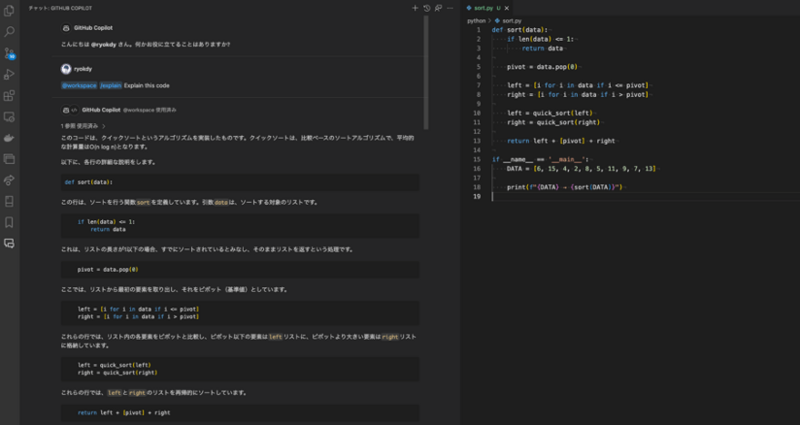Expand the used references chevron
This screenshot has width=800, height=425.
(x=104, y=125)
